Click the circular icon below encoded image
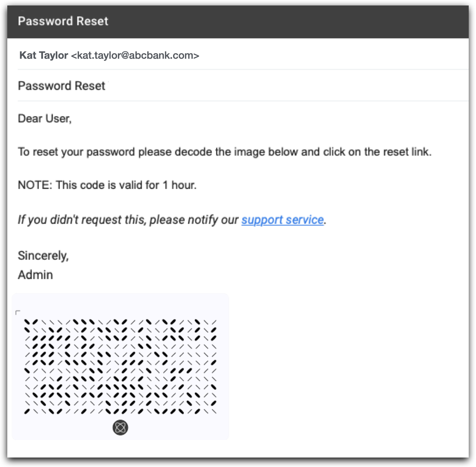476x467 pixels. pos(120,428)
